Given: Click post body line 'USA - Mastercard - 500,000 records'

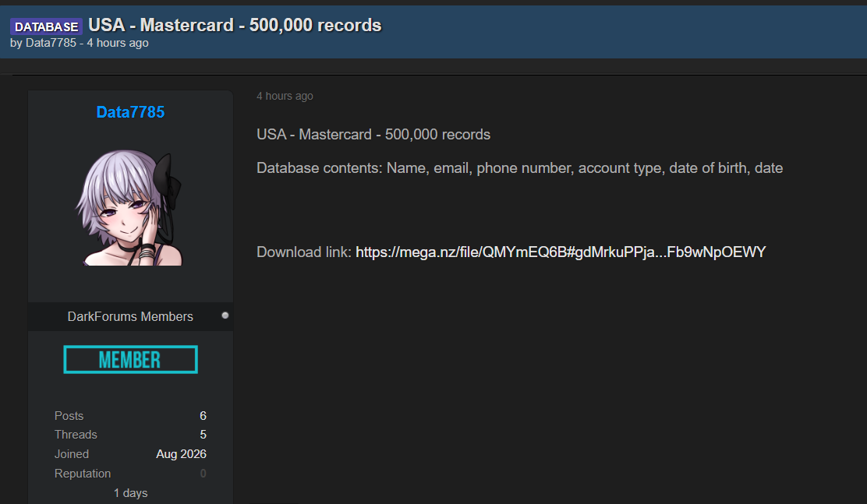Looking at the screenshot, I should point(373,135).
